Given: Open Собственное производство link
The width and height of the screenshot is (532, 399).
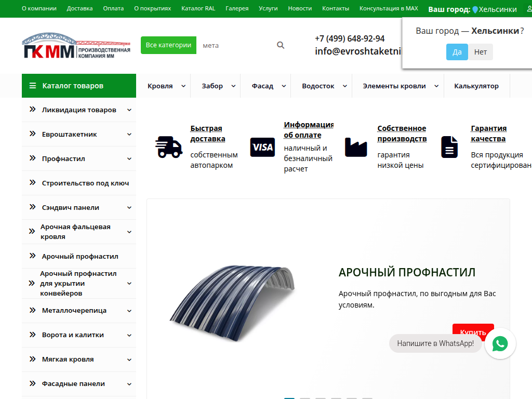Looking at the screenshot, I should (402, 134).
